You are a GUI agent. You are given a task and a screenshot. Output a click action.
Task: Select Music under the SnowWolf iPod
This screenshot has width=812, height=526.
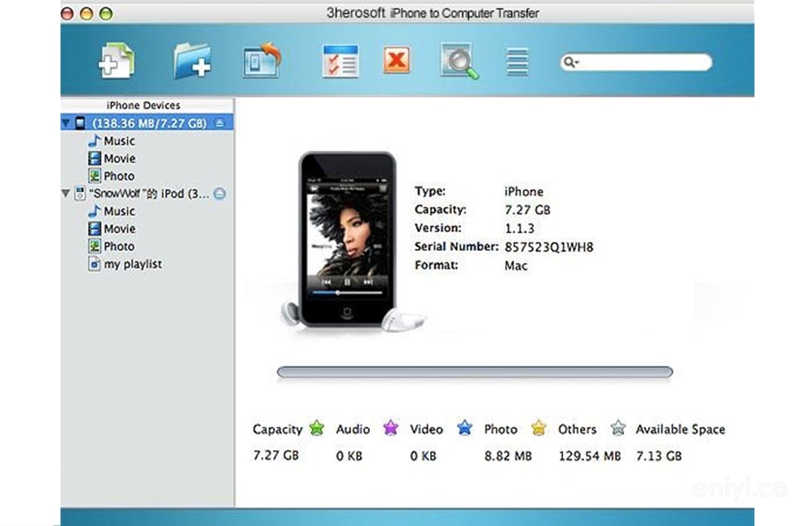[x=119, y=211]
